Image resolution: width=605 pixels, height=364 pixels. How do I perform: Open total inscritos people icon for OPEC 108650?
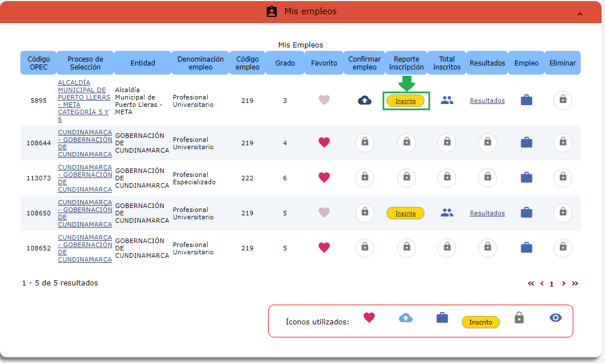pos(447,213)
